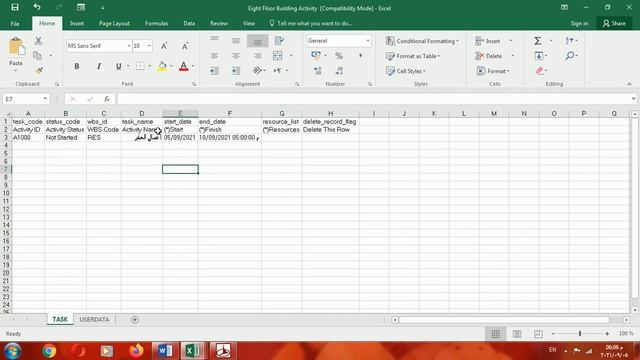Click the zoom slider handle
The image size is (640, 360).
click(x=580, y=334)
